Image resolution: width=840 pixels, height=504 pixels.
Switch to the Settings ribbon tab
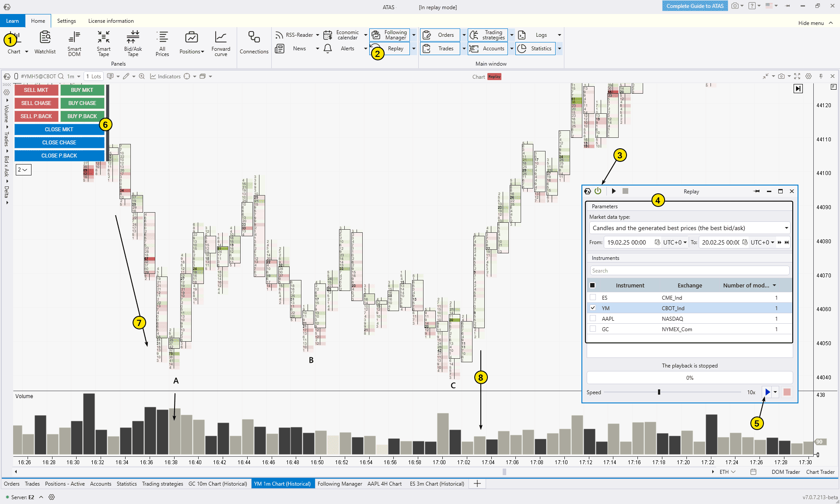point(66,21)
